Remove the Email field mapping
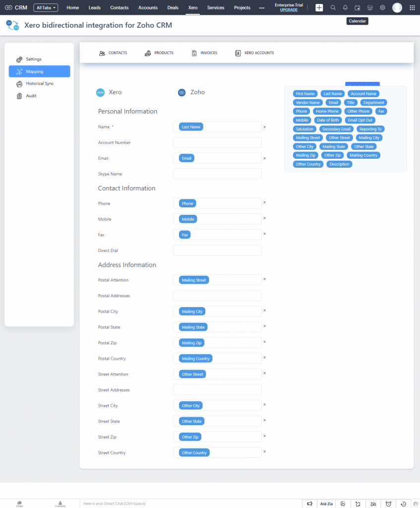The width and height of the screenshot is (420, 508). (265, 158)
